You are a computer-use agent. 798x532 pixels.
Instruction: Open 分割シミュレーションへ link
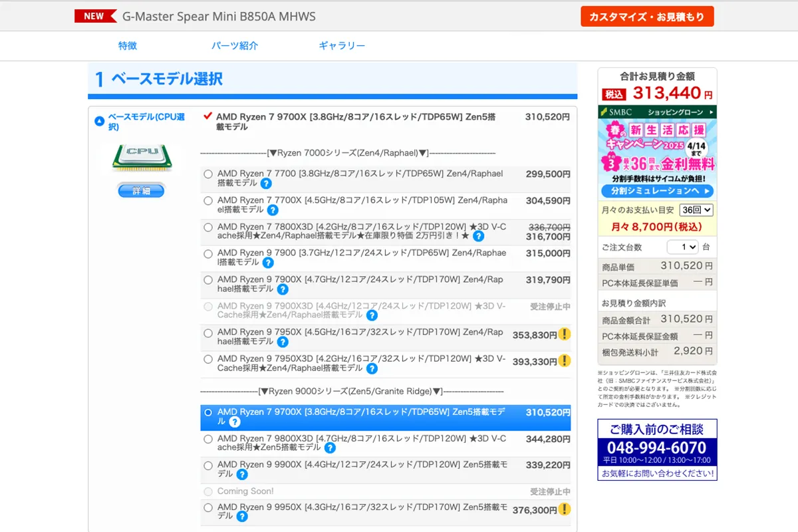tap(657, 191)
